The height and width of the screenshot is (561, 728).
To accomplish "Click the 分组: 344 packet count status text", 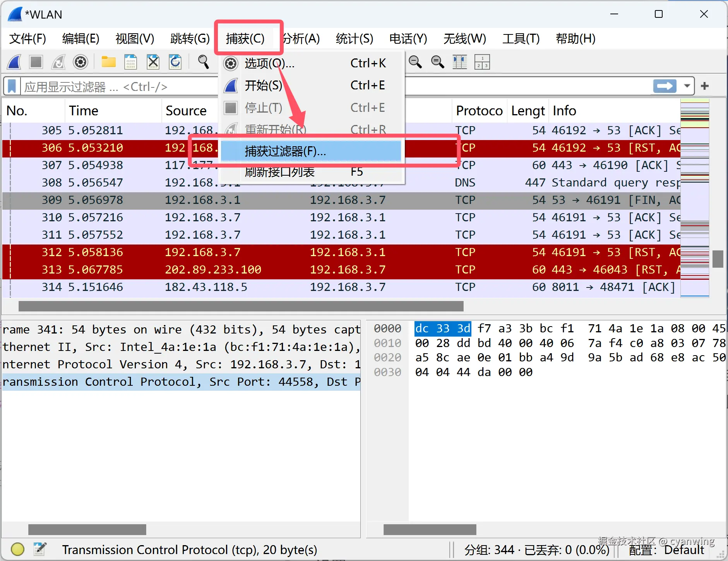I will (489, 550).
